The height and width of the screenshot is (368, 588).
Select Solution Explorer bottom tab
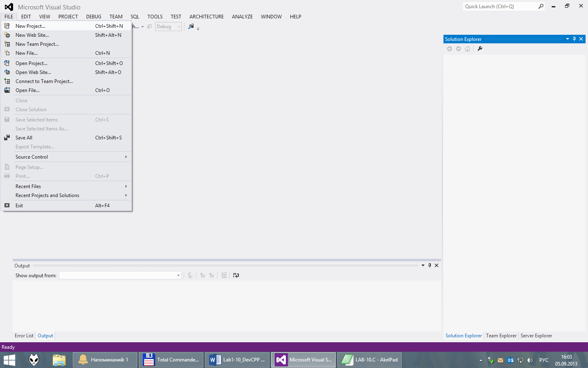[463, 336]
